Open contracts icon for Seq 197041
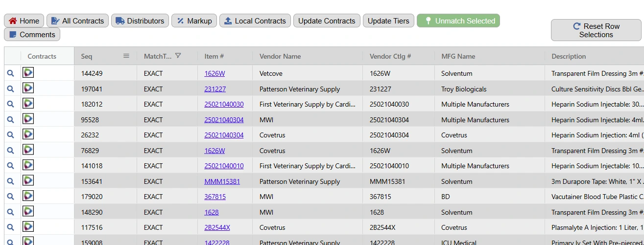The height and width of the screenshot is (245, 644). click(x=28, y=88)
